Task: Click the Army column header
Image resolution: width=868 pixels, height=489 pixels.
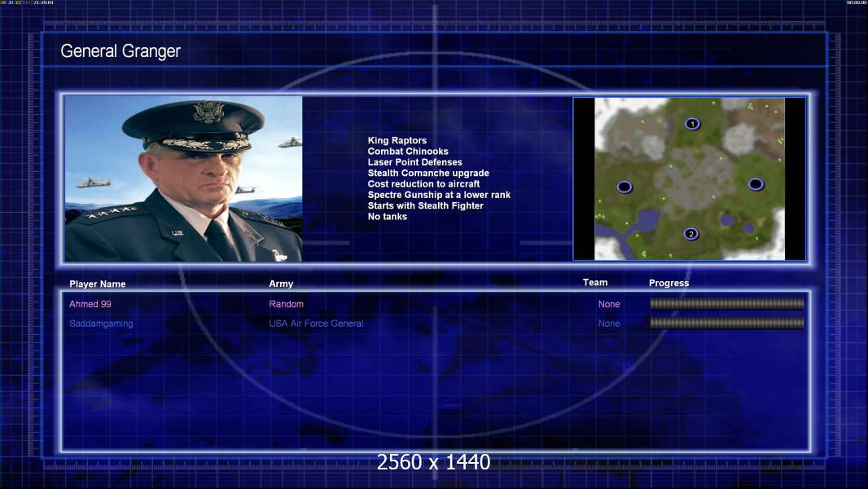Action: 281,284
